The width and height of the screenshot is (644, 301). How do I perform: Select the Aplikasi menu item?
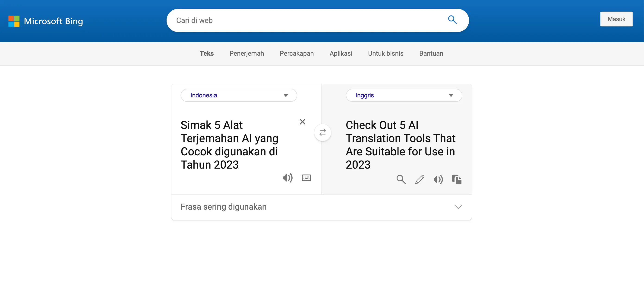[341, 54]
